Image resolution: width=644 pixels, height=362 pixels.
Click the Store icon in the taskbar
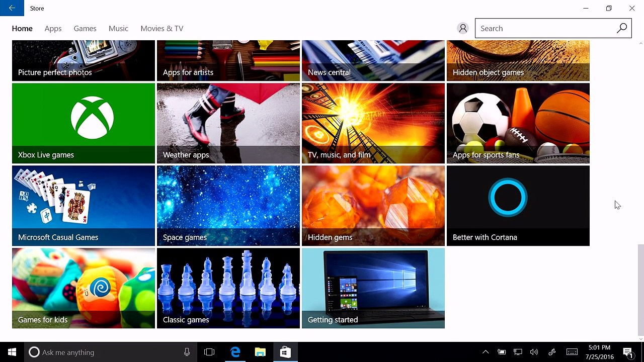(x=284, y=352)
